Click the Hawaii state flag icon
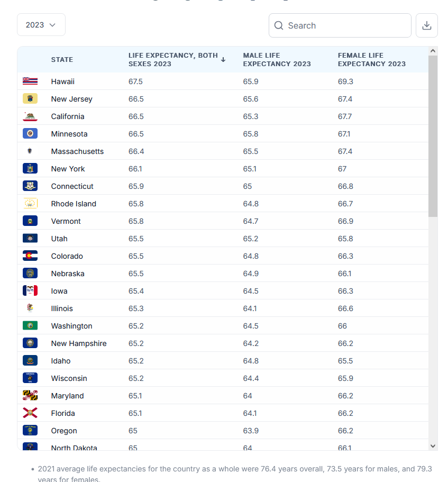The image size is (448, 482). click(30, 81)
